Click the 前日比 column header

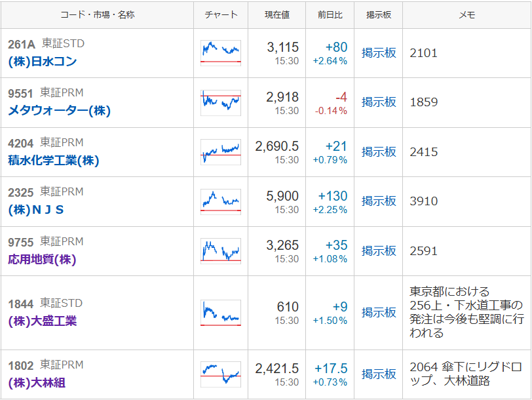coord(331,14)
